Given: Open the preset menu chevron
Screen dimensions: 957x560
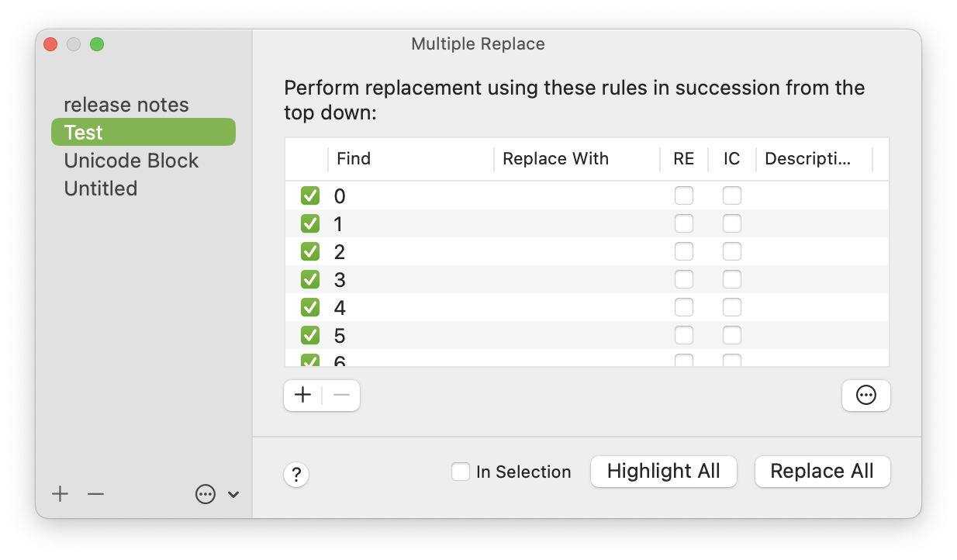Looking at the screenshot, I should click(233, 494).
